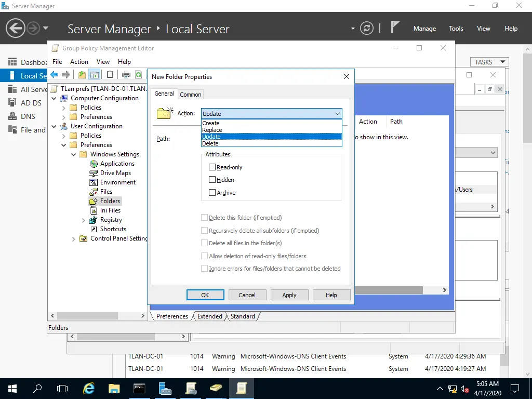
Task: Select the Ini Files icon in the tree
Action: [94, 211]
